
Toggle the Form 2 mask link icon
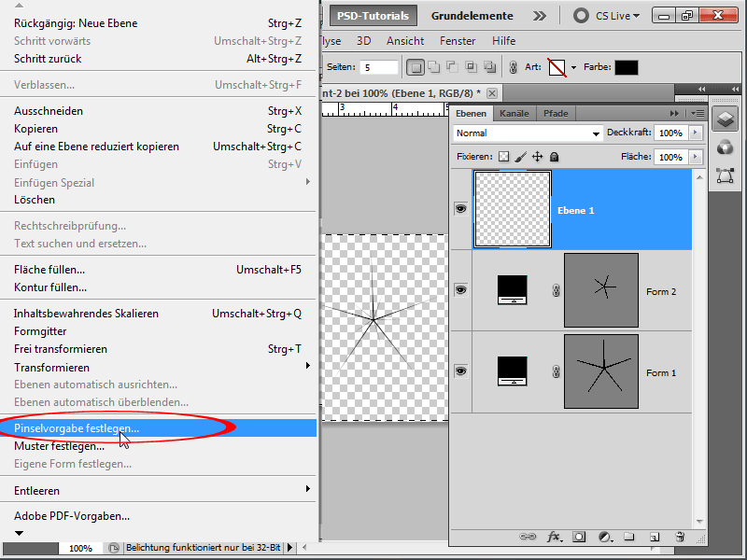(556, 290)
